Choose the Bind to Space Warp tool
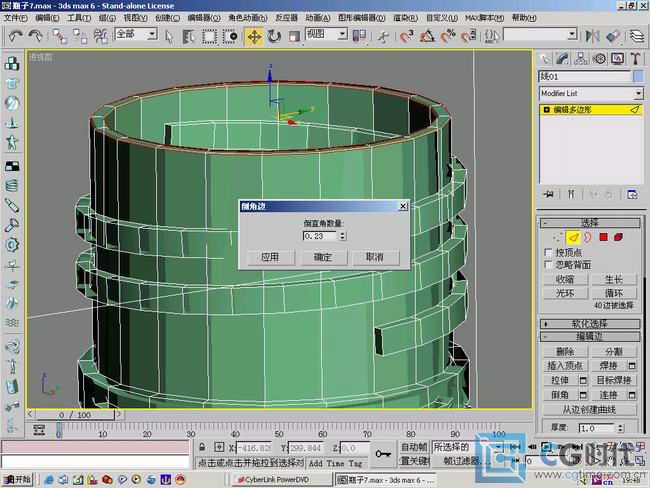The image size is (650, 488). click(x=100, y=36)
